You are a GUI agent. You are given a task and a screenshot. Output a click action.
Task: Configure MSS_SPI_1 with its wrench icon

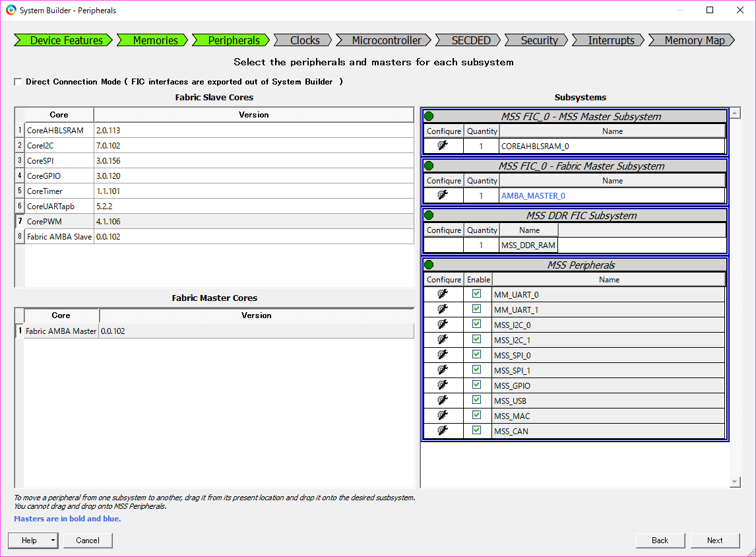click(x=443, y=370)
